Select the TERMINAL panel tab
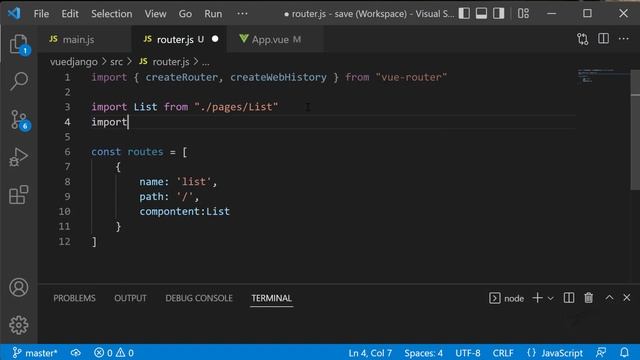This screenshot has width=640, height=360. pos(271,298)
